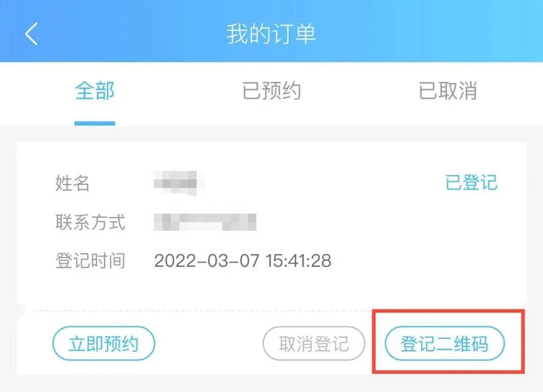Click the dashed divider in the order card
Screen dimensions: 543x392
pyautogui.click(x=201, y=311)
